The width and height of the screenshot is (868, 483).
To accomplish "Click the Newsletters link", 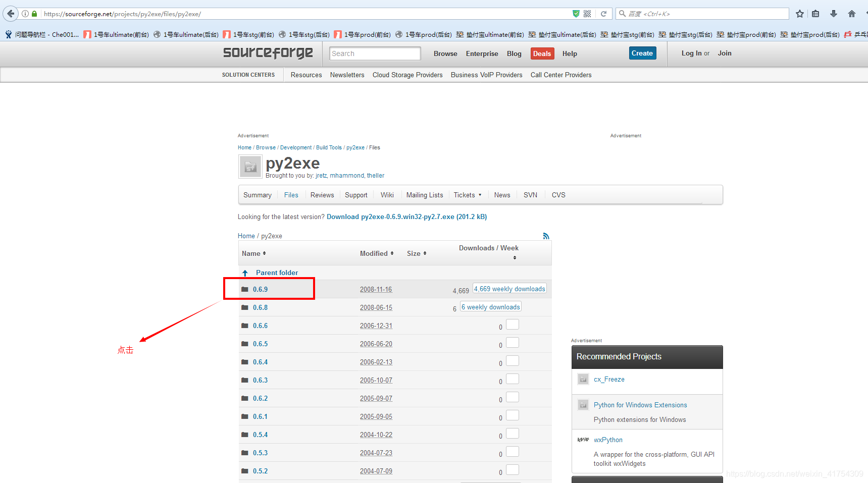I will [x=347, y=75].
